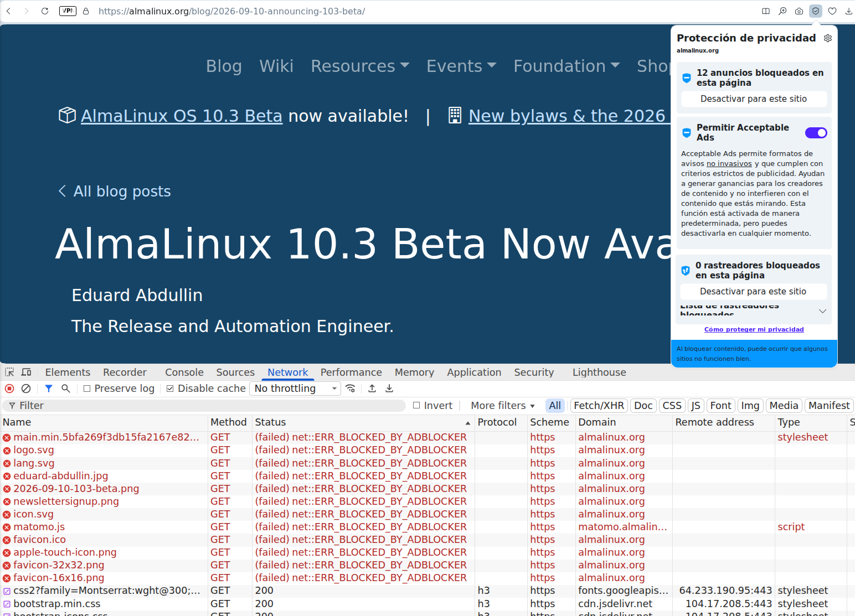Add page to bookmarks with heart icon

[832, 11]
